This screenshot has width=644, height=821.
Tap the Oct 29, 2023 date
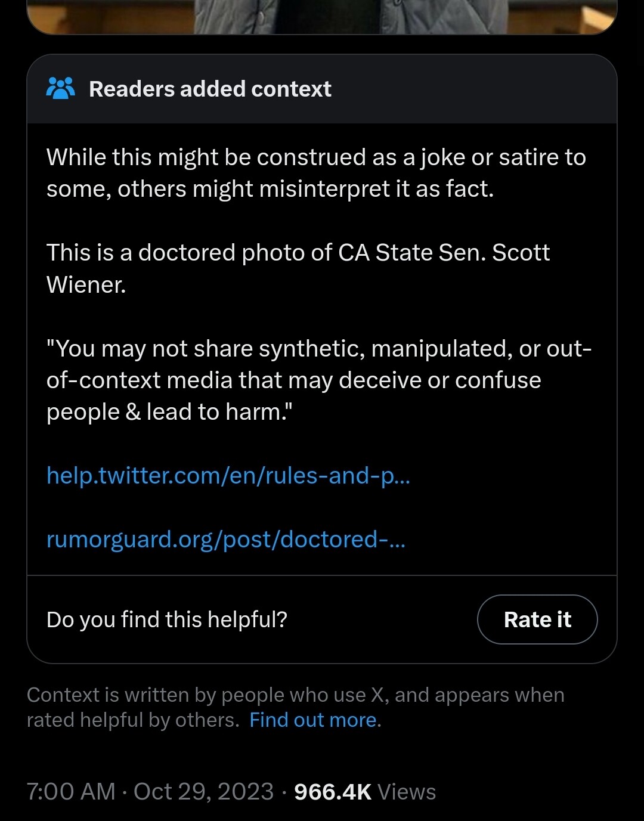(203, 792)
